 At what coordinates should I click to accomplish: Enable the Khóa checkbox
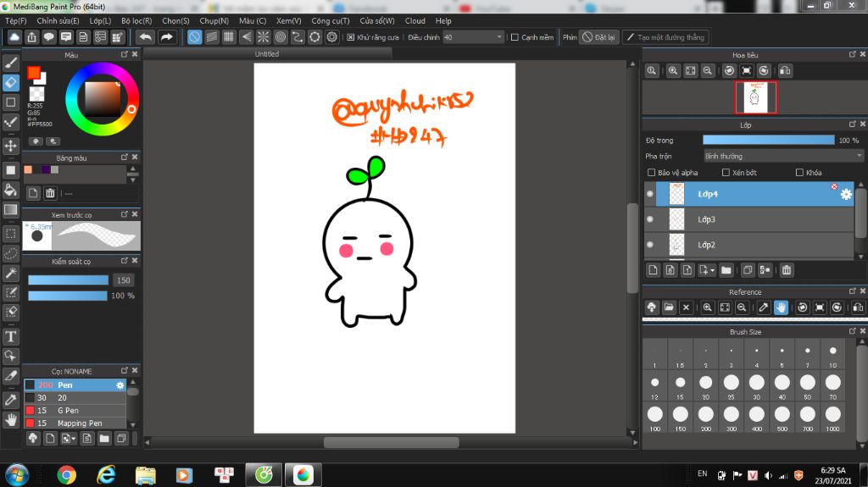[799, 173]
